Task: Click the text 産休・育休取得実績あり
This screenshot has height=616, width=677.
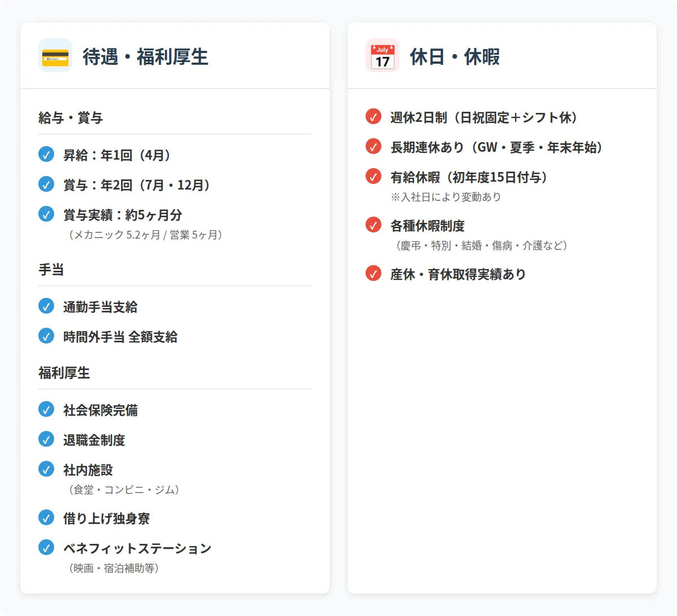Action: click(x=458, y=274)
